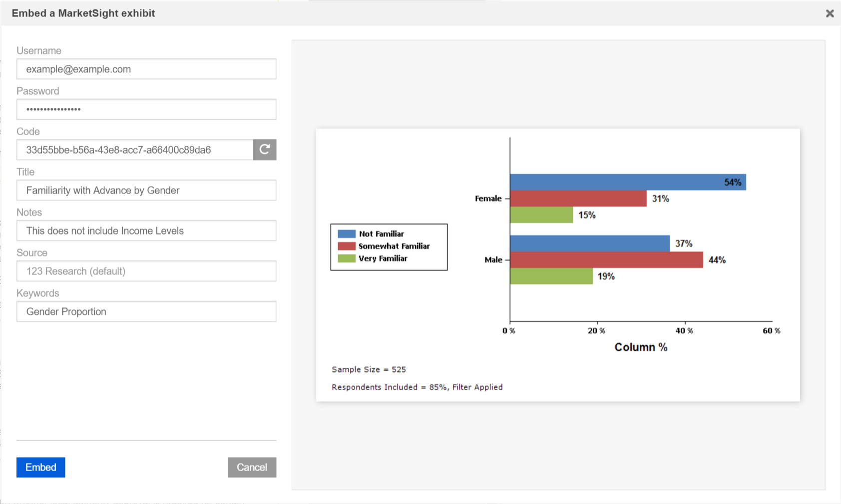
Task: Select the Code text field
Action: [135, 150]
